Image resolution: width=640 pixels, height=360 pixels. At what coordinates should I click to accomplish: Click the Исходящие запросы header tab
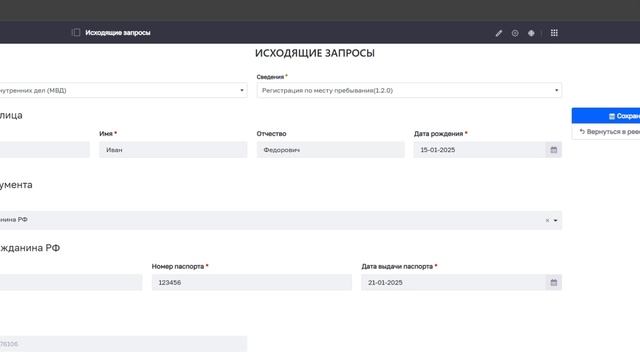tap(118, 33)
